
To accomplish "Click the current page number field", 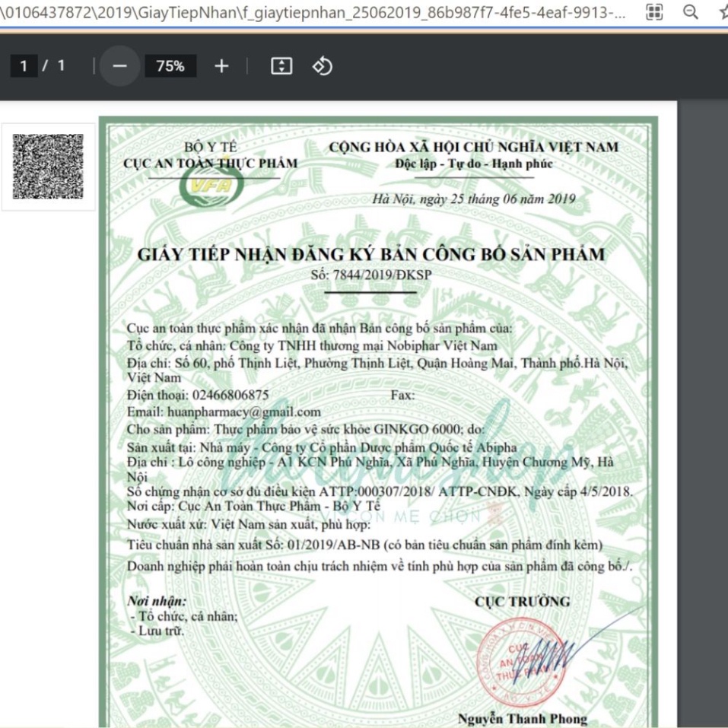I will [x=24, y=66].
